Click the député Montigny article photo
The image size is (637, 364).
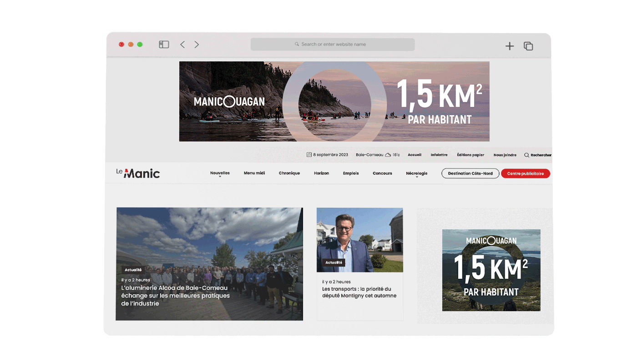click(360, 240)
